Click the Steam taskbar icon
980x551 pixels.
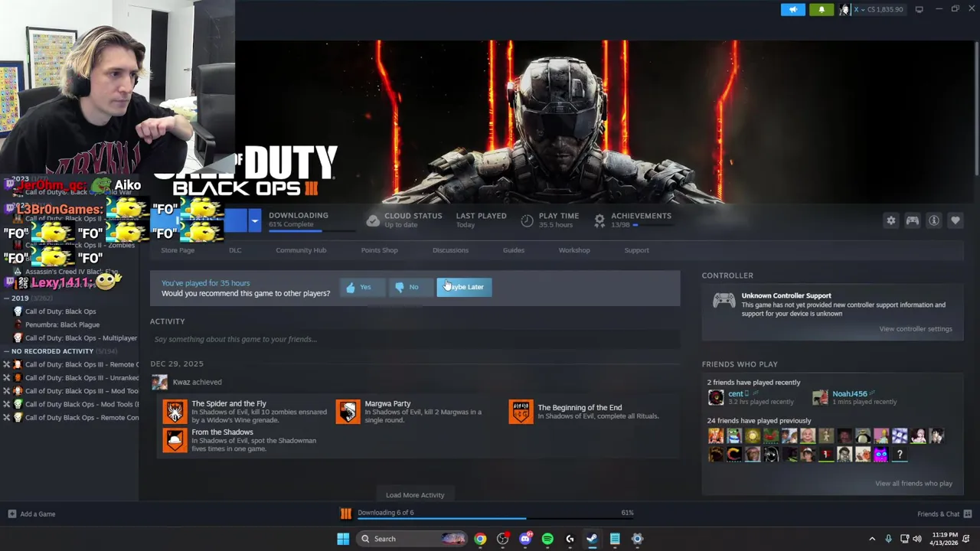click(x=592, y=539)
